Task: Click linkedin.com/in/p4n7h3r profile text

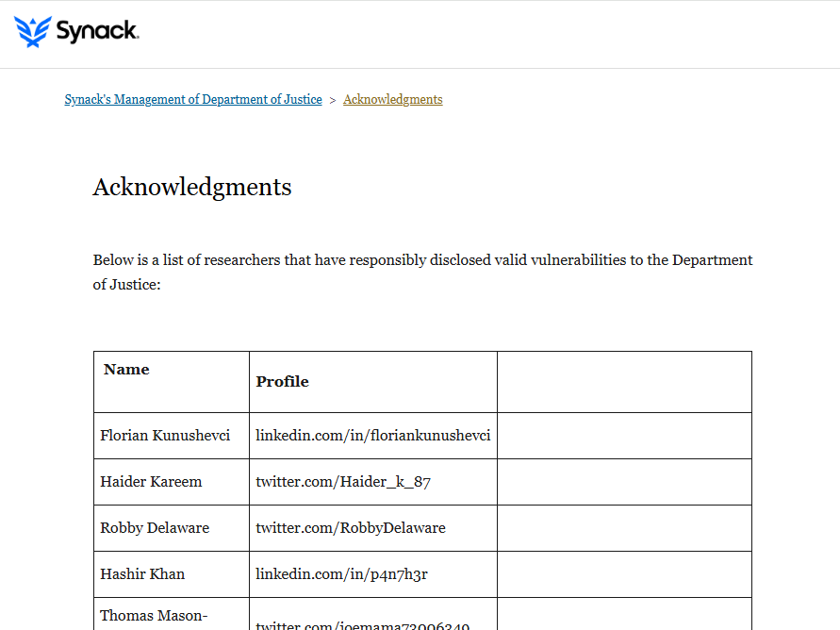Action: 341,574
